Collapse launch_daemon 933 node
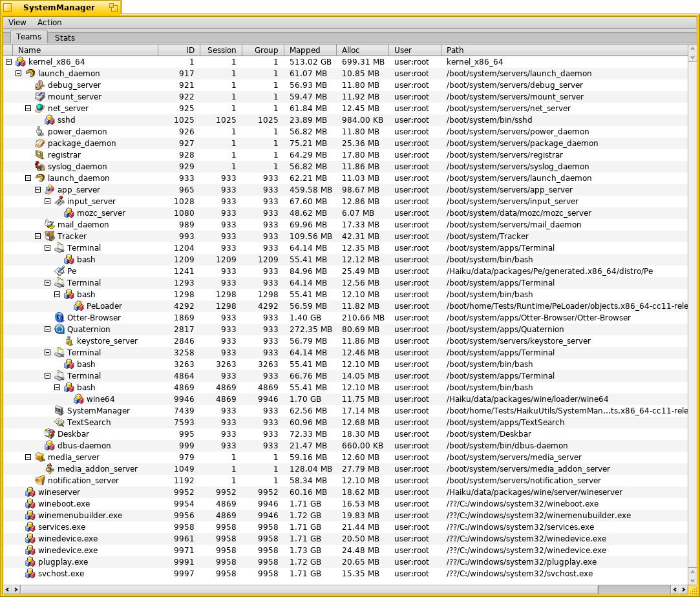The image size is (700, 597). 28,178
